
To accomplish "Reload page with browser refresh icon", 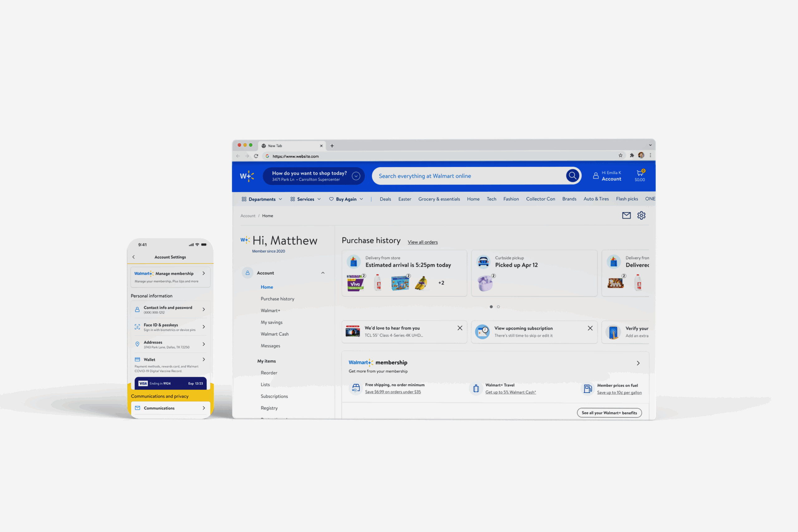I will point(256,156).
